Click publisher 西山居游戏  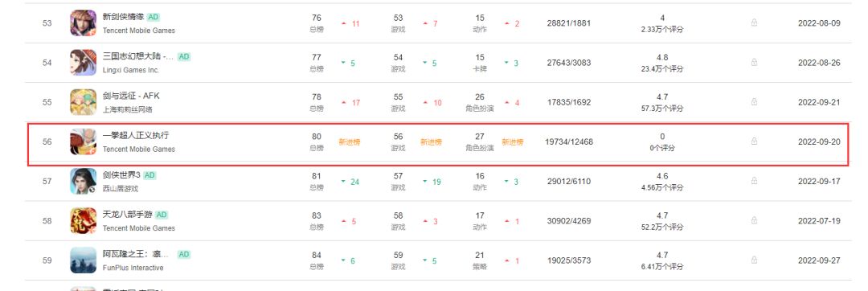point(120,189)
